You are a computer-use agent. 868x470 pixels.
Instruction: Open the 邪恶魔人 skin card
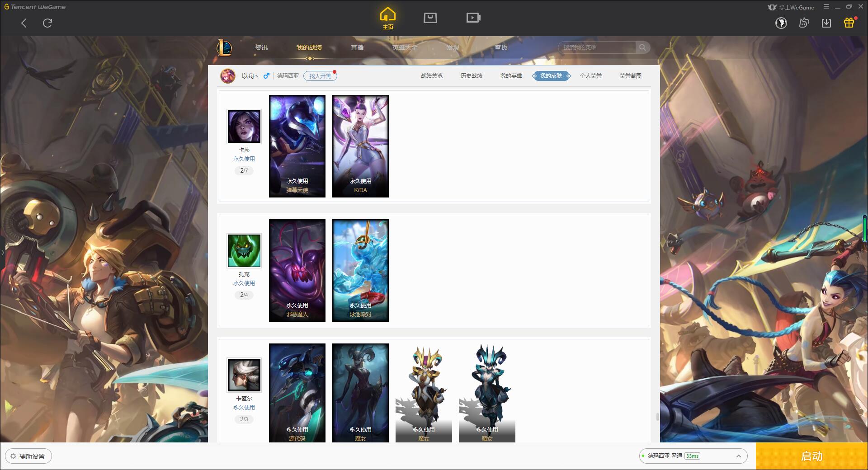coord(297,270)
